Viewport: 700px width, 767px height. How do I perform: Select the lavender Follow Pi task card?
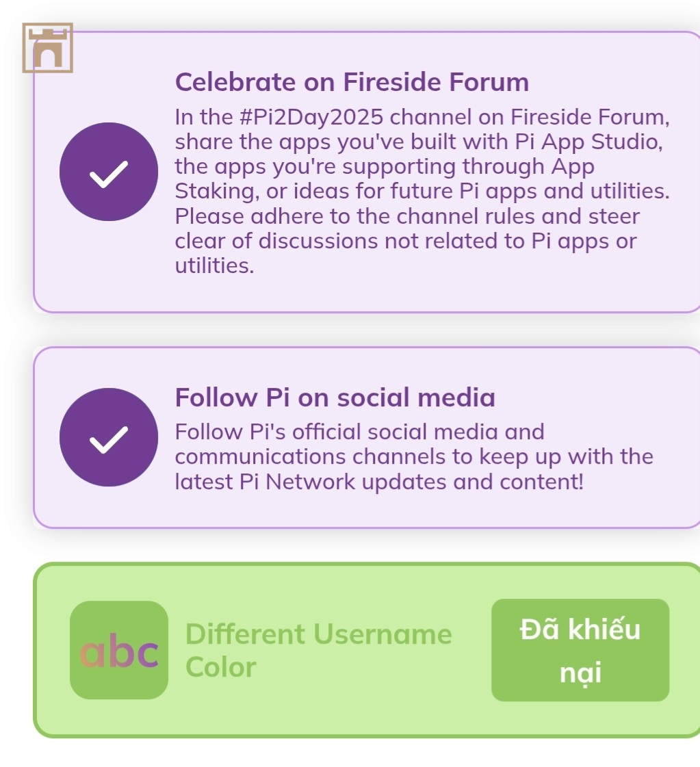coord(367,437)
